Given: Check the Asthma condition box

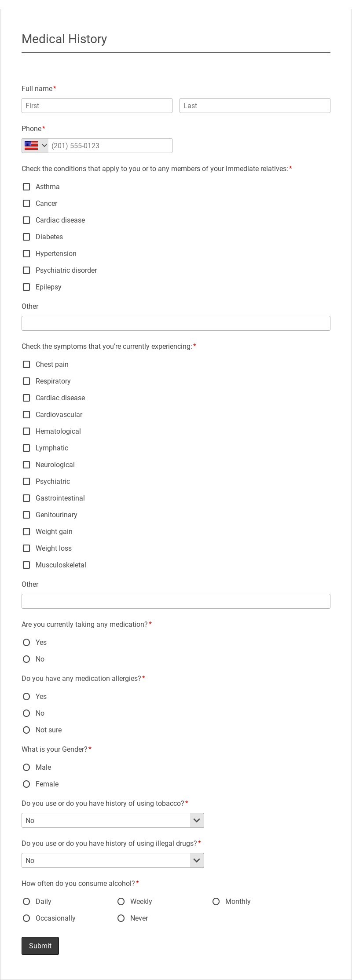Looking at the screenshot, I should pos(26,187).
